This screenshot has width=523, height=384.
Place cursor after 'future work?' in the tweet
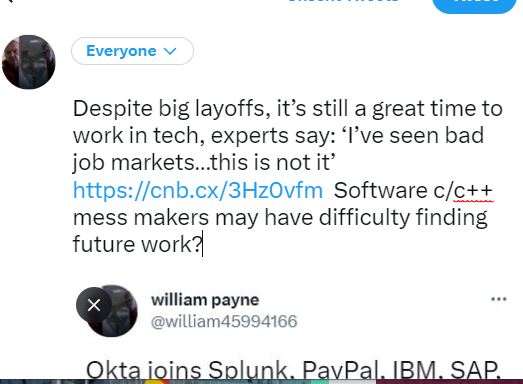[202, 245]
